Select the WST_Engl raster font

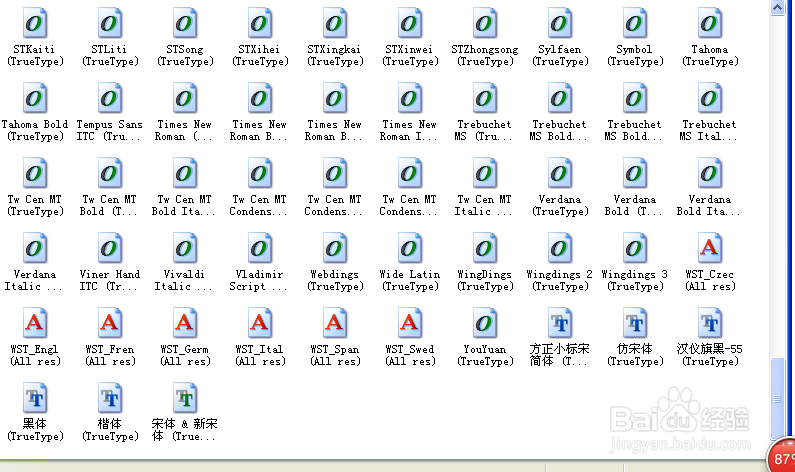click(x=34, y=323)
